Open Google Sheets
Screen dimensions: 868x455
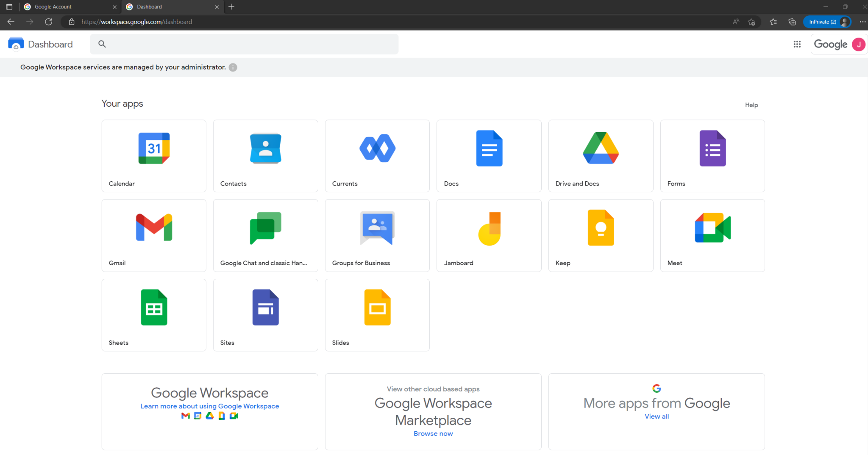[153, 315]
